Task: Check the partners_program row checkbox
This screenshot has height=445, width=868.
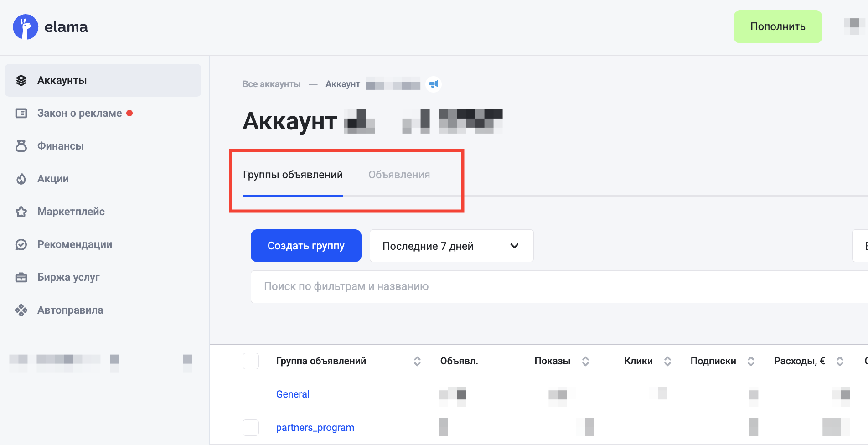Action: (x=251, y=428)
